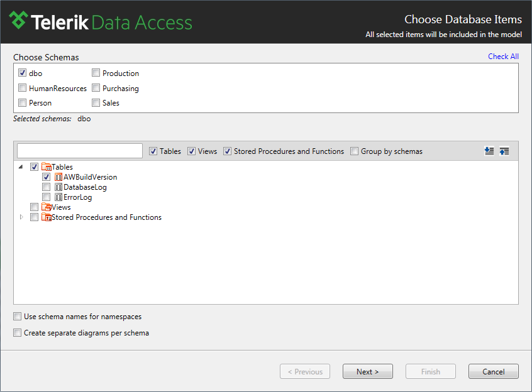Check the Stored Procedures and Functions node checkbox
The image size is (532, 392).
click(x=34, y=217)
